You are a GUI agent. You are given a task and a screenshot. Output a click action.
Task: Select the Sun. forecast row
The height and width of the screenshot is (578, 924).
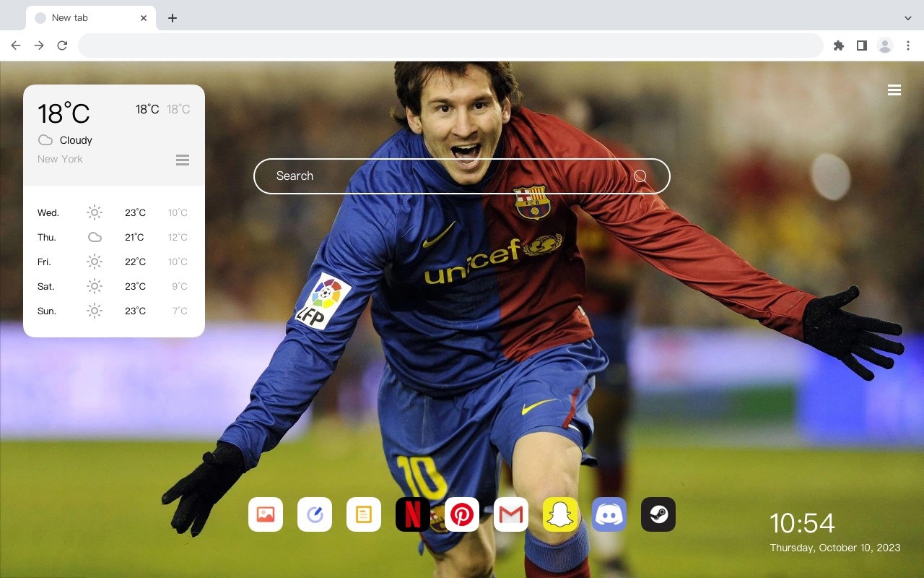tap(113, 311)
